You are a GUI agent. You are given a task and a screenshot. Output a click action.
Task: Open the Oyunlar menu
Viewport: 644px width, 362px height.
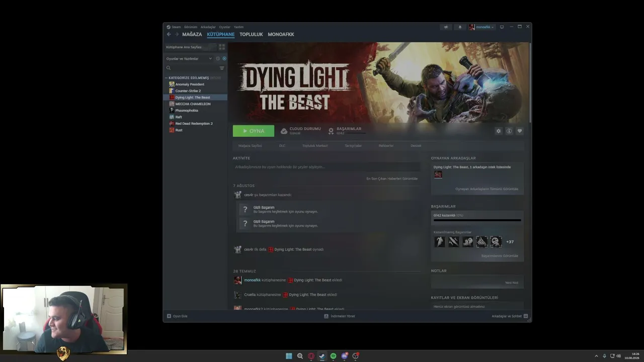pos(224,27)
